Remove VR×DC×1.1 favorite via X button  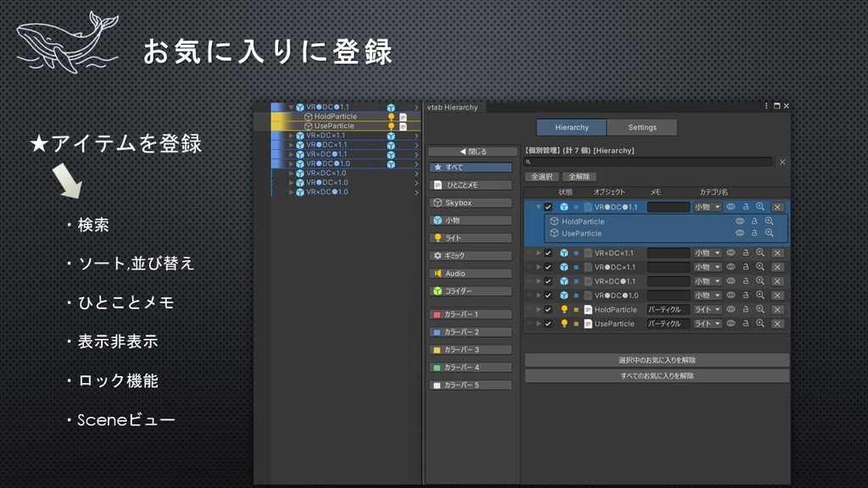[777, 252]
